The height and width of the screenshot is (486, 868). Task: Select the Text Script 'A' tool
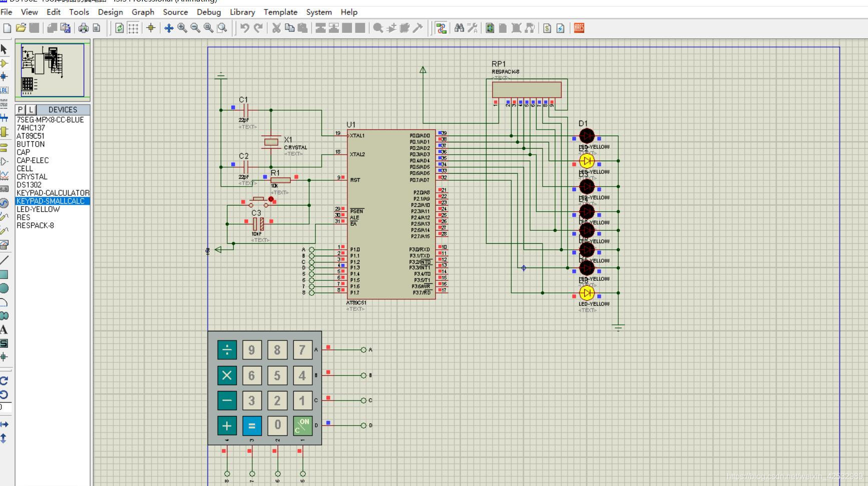4,330
